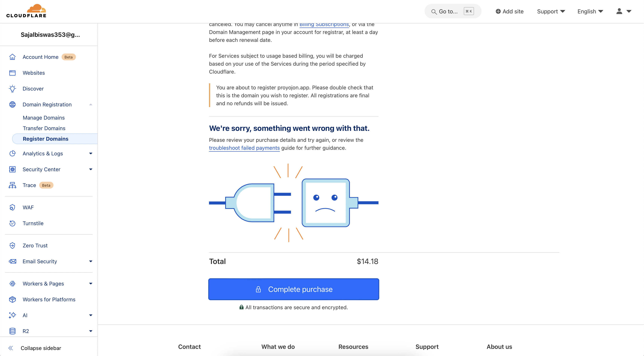Open the Support dropdown menu
Viewport: 644px width, 356px height.
[x=551, y=12]
